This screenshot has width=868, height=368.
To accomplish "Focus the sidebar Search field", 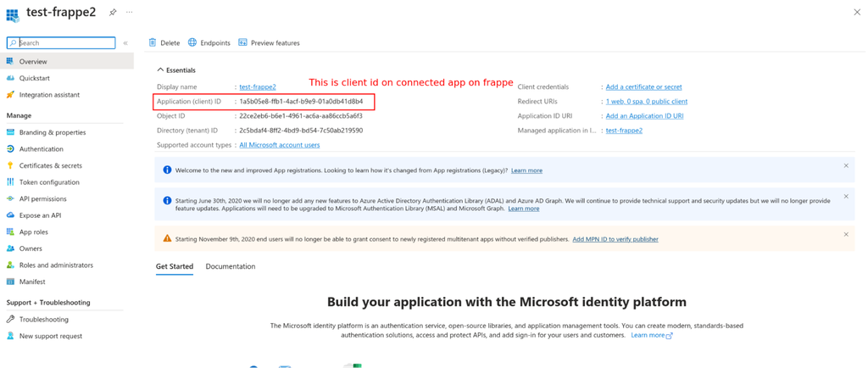I will pos(61,42).
